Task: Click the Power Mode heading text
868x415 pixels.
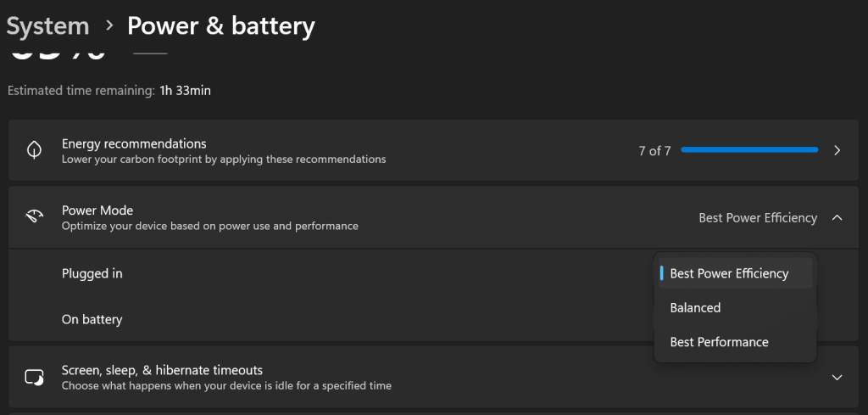Action: [97, 210]
